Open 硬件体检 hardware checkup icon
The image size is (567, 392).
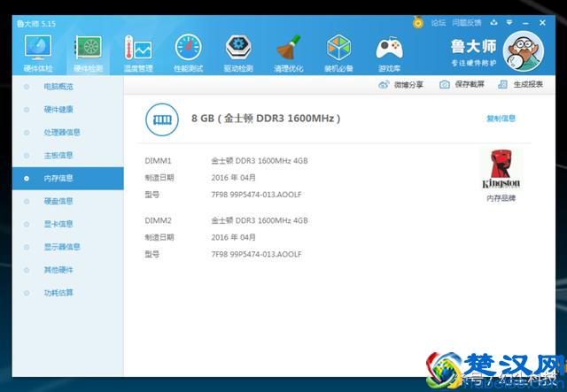point(37,52)
